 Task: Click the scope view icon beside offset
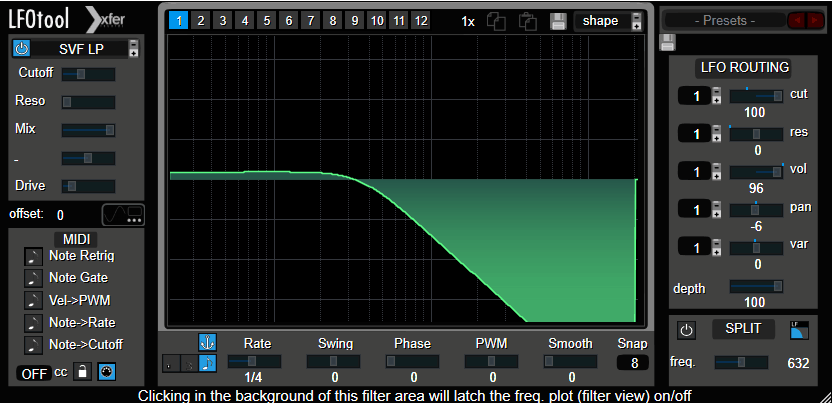[123, 215]
